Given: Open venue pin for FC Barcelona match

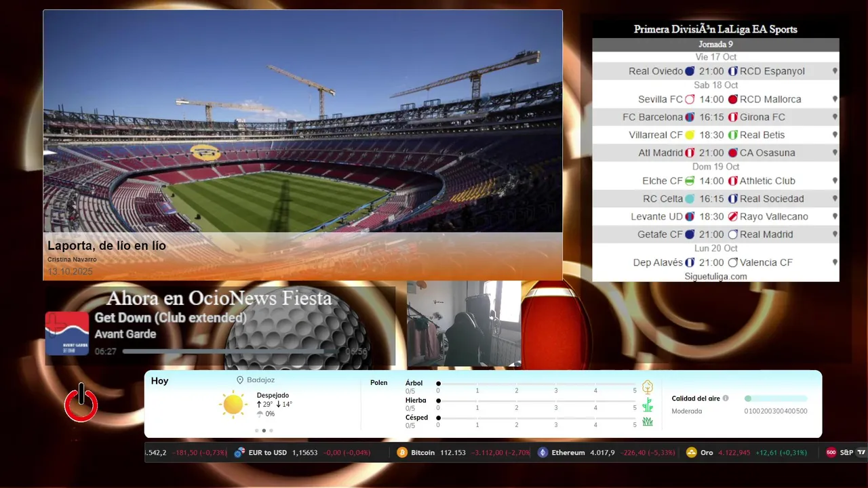Looking at the screenshot, I should pos(835,117).
